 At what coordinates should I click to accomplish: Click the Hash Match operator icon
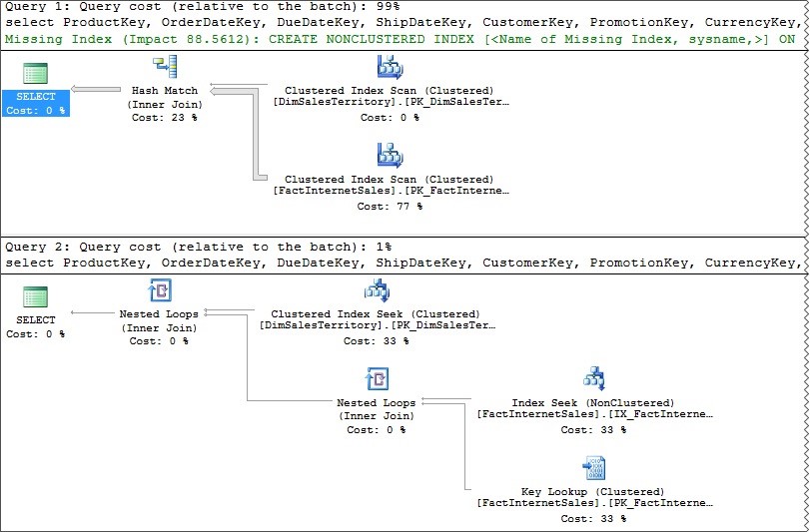pyautogui.click(x=165, y=68)
